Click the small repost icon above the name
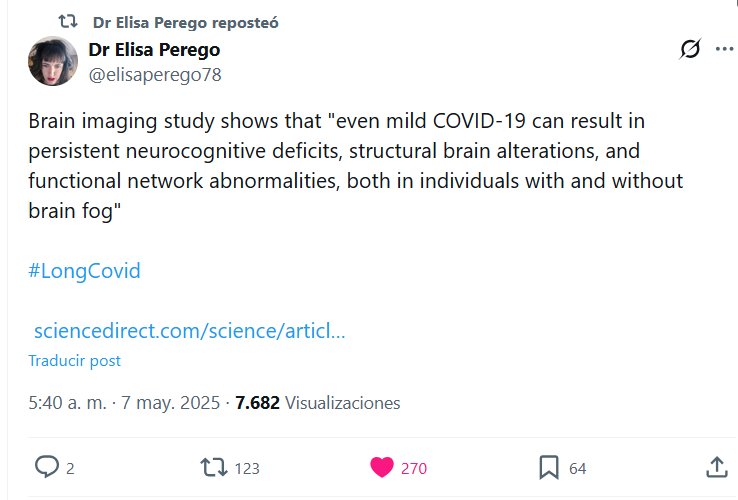738x500 pixels. pyautogui.click(x=68, y=21)
